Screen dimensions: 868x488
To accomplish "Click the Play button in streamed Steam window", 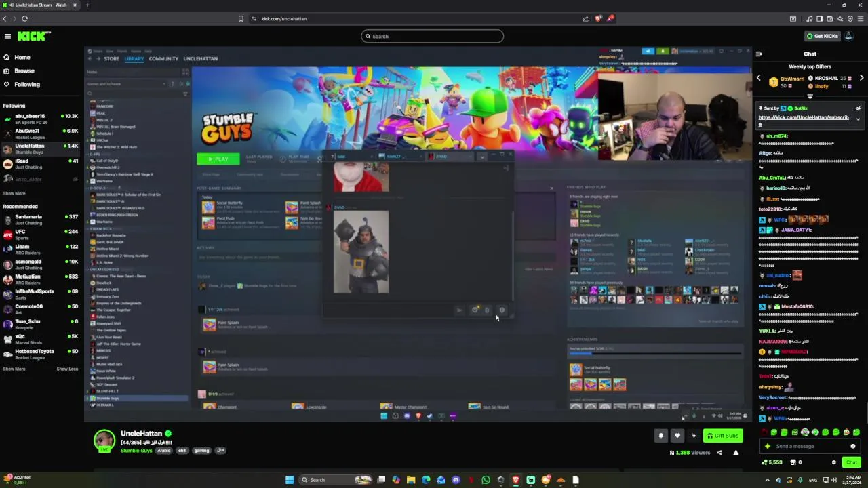I will coord(218,159).
